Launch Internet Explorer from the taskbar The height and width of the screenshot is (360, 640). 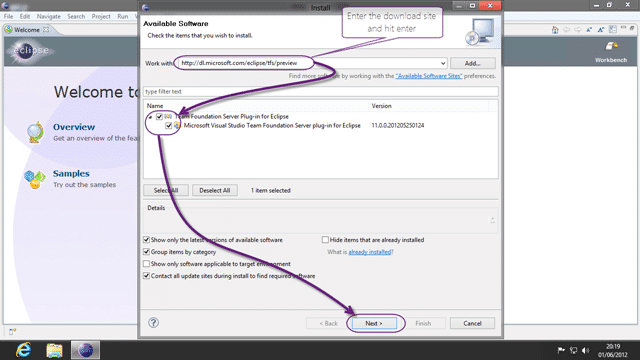pos(23,350)
